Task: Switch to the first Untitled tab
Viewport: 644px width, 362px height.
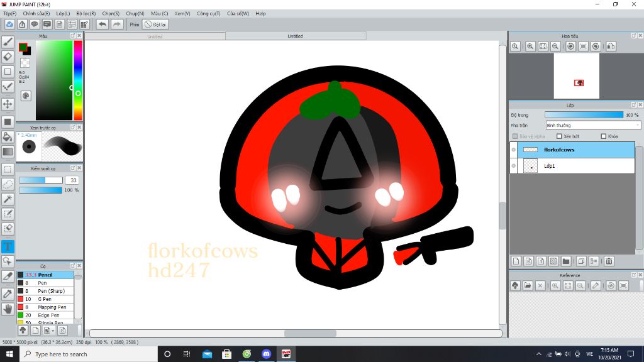Action: (155, 36)
